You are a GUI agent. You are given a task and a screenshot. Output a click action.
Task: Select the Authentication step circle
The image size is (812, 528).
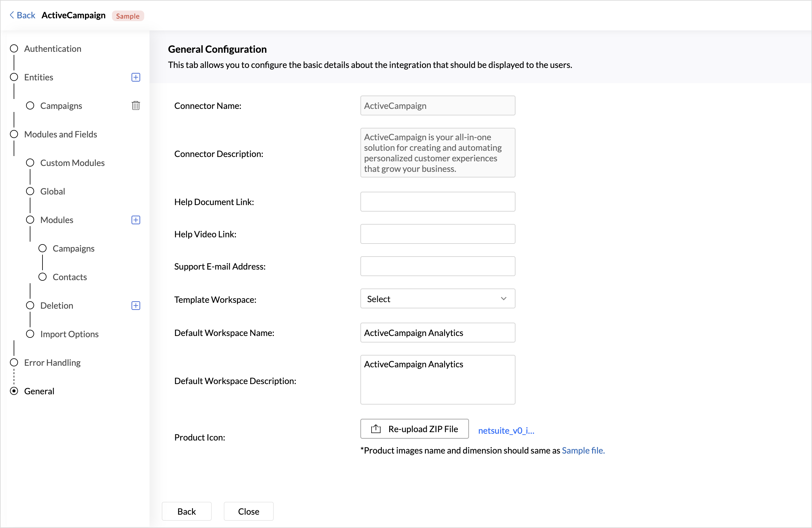[14, 48]
